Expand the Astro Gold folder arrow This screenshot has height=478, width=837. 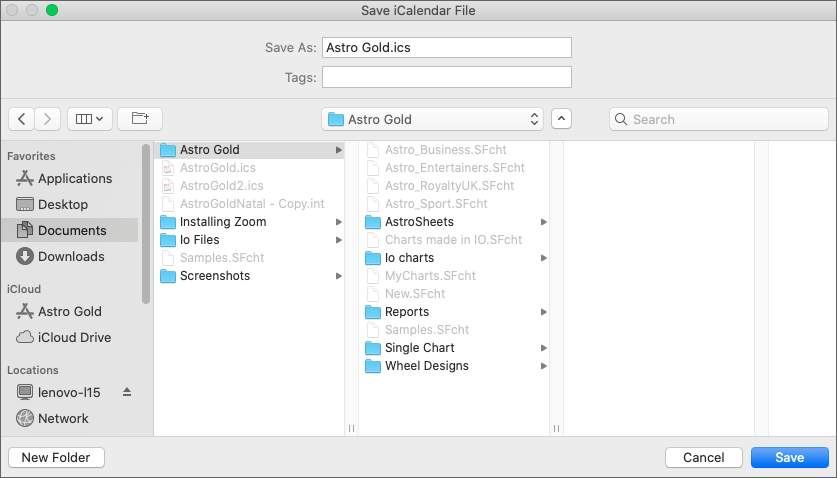pos(338,150)
